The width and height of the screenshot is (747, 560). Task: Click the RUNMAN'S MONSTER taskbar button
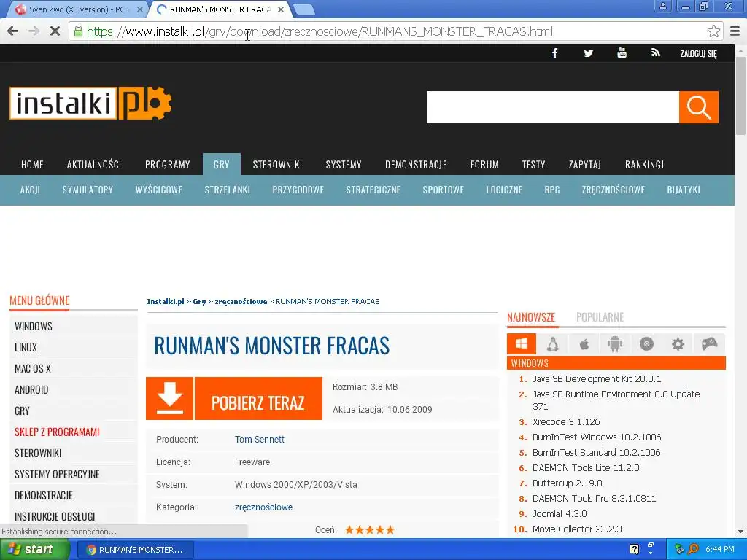pyautogui.click(x=135, y=550)
